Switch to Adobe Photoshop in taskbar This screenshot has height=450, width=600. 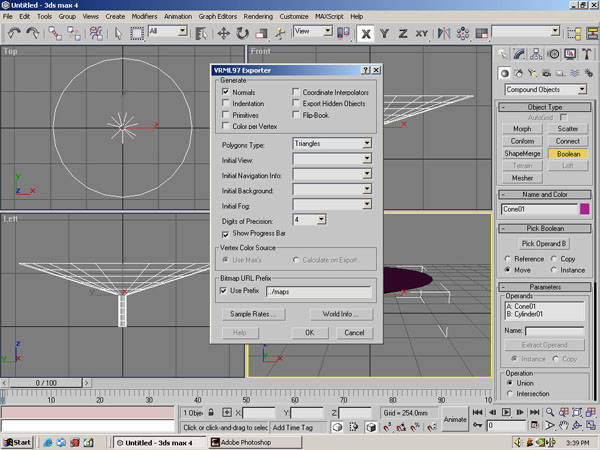click(x=255, y=443)
